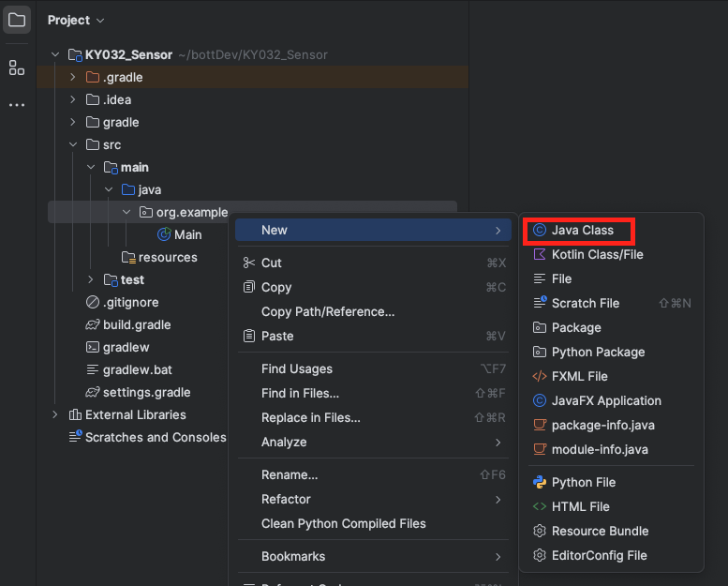Click the settings.gradle elephant icon
The width and height of the screenshot is (728, 586).
pyautogui.click(x=93, y=392)
